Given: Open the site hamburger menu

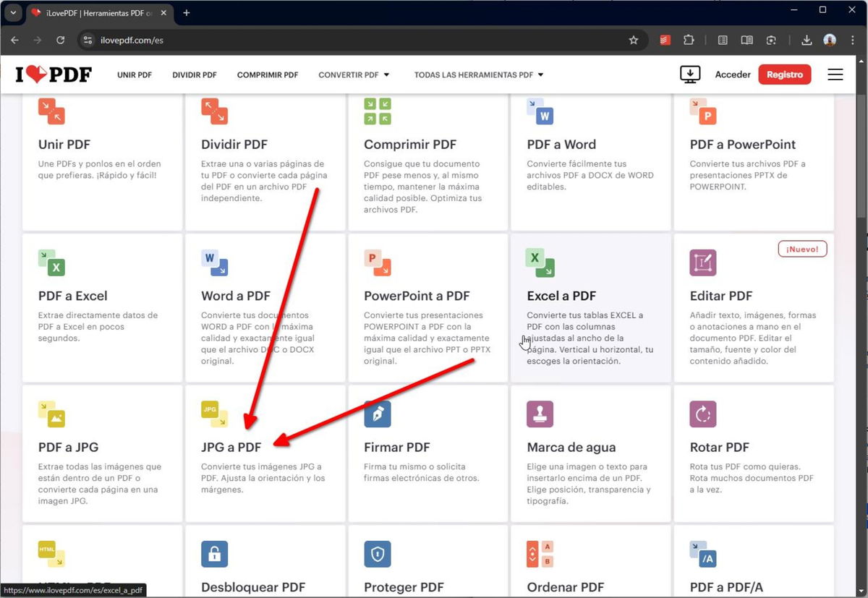Looking at the screenshot, I should (x=835, y=74).
